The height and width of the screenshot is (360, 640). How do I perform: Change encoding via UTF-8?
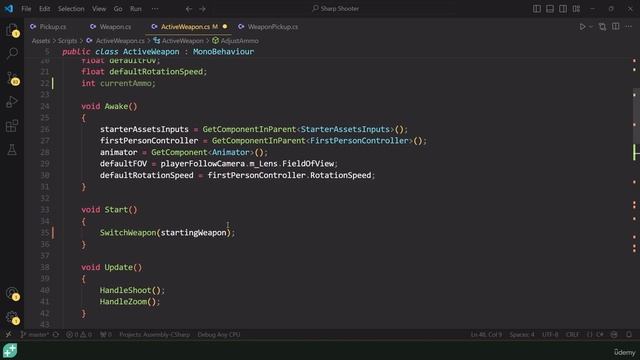click(550, 335)
